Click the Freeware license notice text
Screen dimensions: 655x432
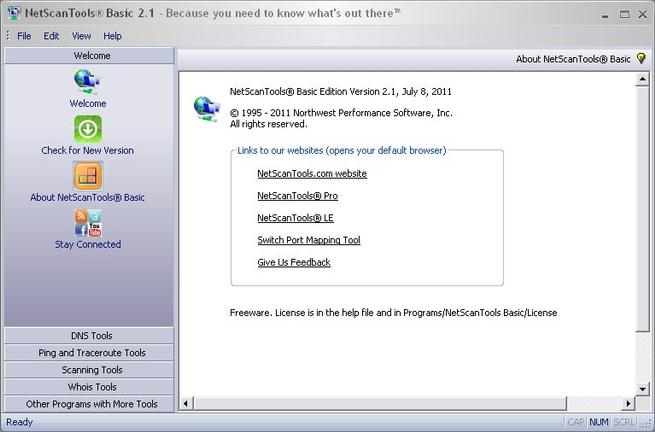pos(394,313)
